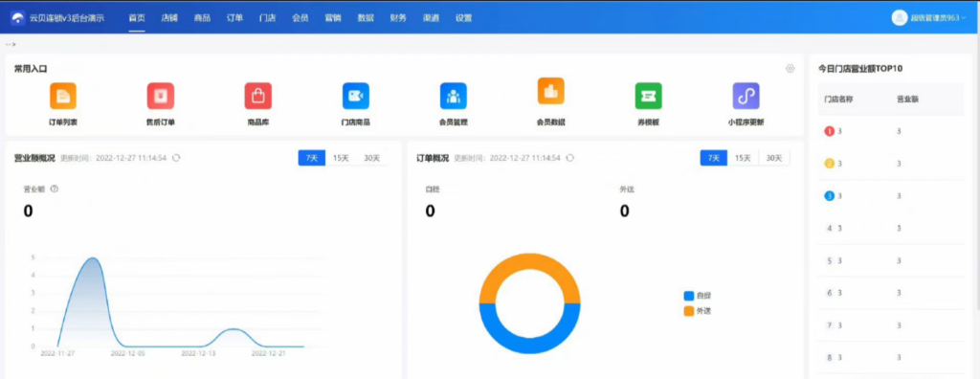Open the 商品 nav menu

coord(202,18)
